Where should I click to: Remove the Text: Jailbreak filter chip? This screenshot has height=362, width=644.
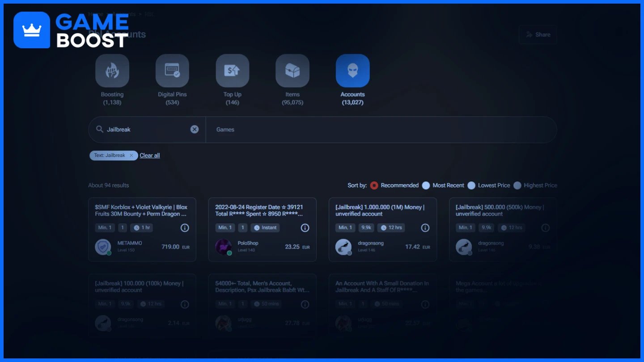(131, 156)
